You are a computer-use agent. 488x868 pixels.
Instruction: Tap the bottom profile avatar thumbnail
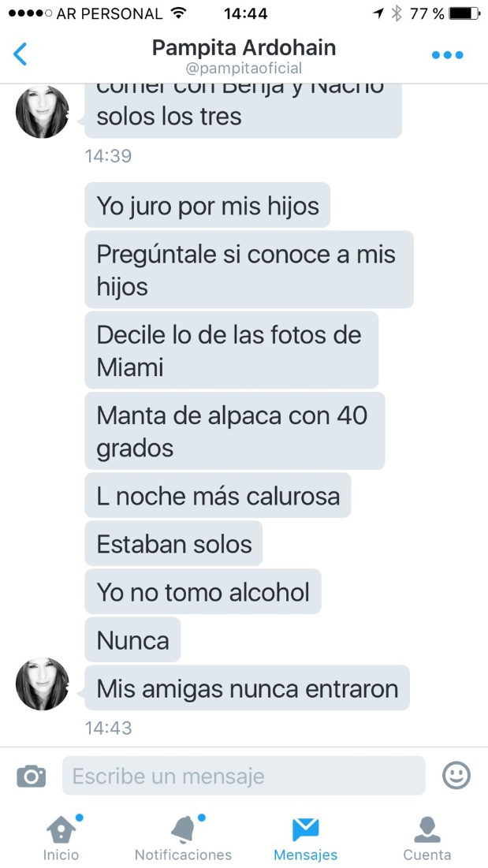43,684
